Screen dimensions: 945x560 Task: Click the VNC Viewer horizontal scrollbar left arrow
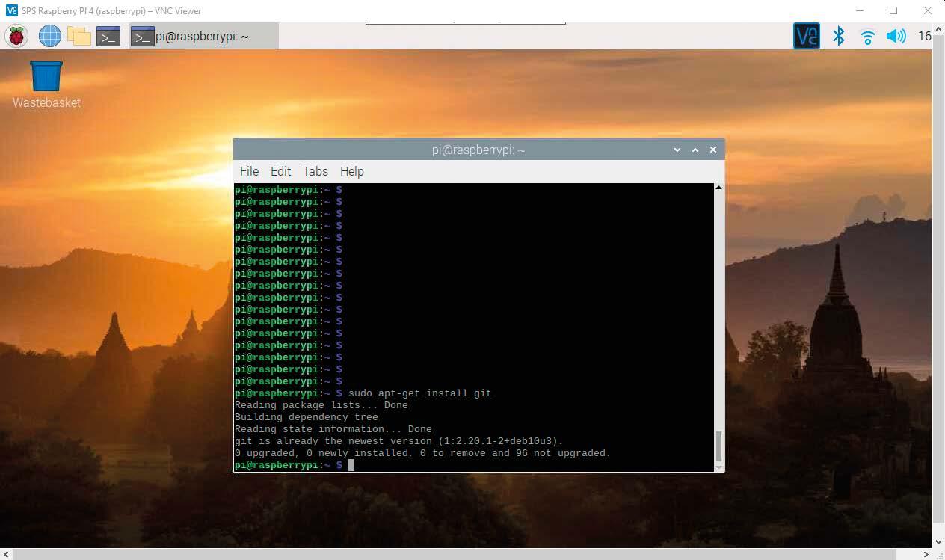pos(6,554)
